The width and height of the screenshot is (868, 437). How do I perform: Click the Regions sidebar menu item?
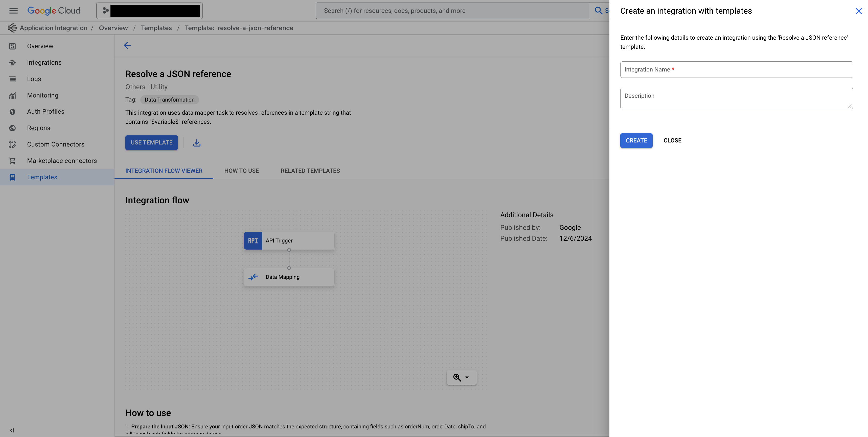pyautogui.click(x=38, y=128)
